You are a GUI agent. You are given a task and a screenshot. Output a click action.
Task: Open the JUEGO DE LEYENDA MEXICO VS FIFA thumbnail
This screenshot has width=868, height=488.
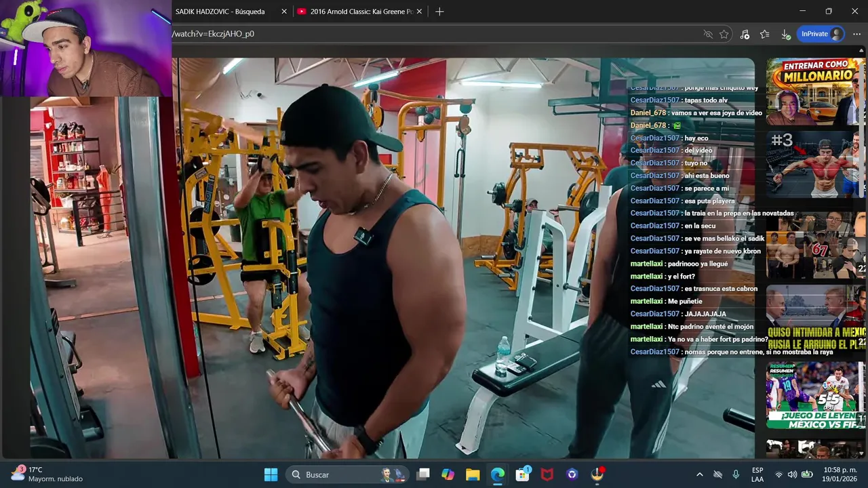pyautogui.click(x=816, y=395)
